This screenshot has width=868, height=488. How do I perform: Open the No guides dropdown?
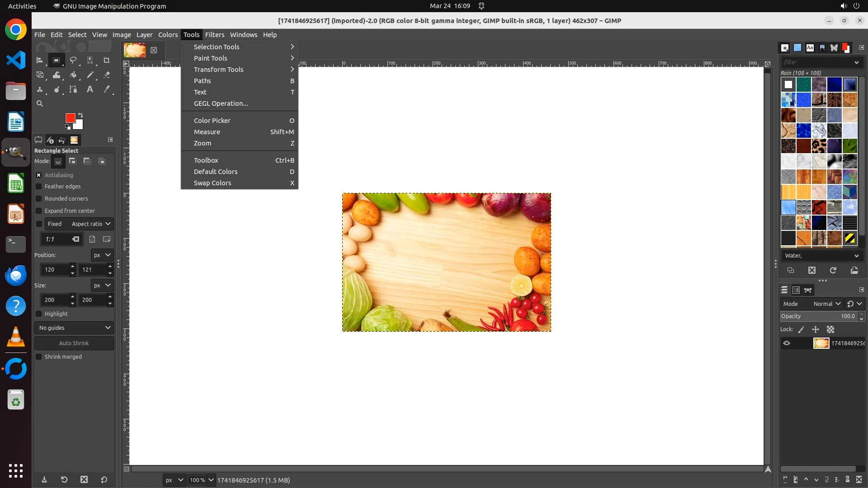(74, 328)
